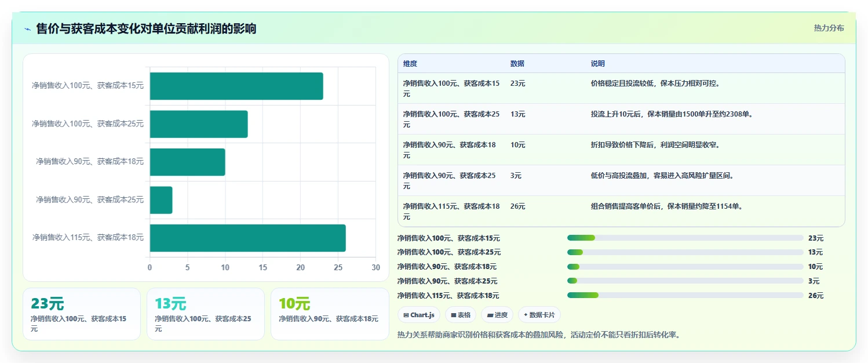Screen dimensions: 868x363
Task: Click the 23元 data card
Action: point(82,314)
